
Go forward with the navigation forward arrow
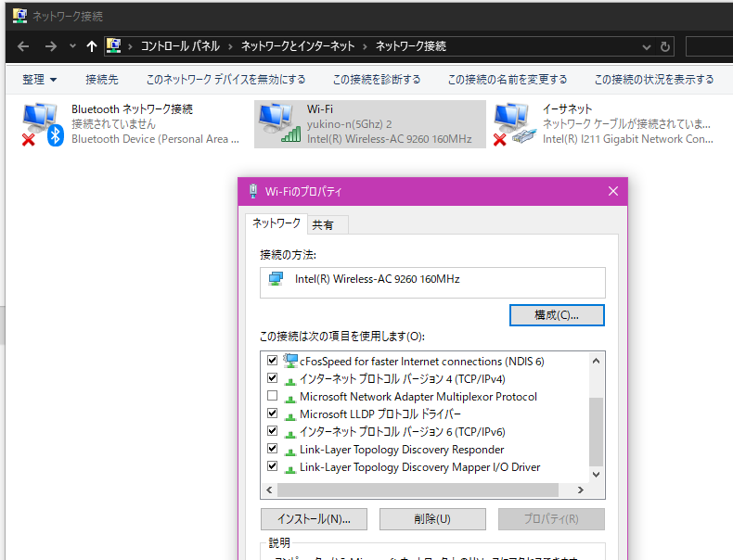coord(50,46)
